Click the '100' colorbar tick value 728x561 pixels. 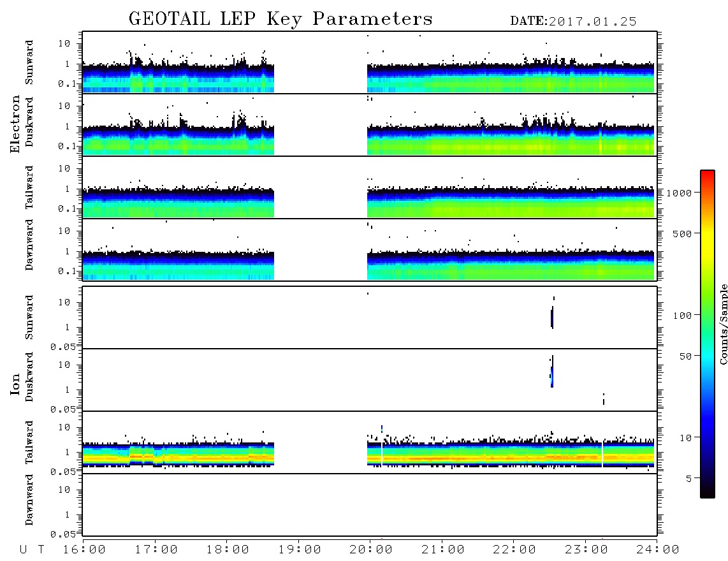pos(682,316)
